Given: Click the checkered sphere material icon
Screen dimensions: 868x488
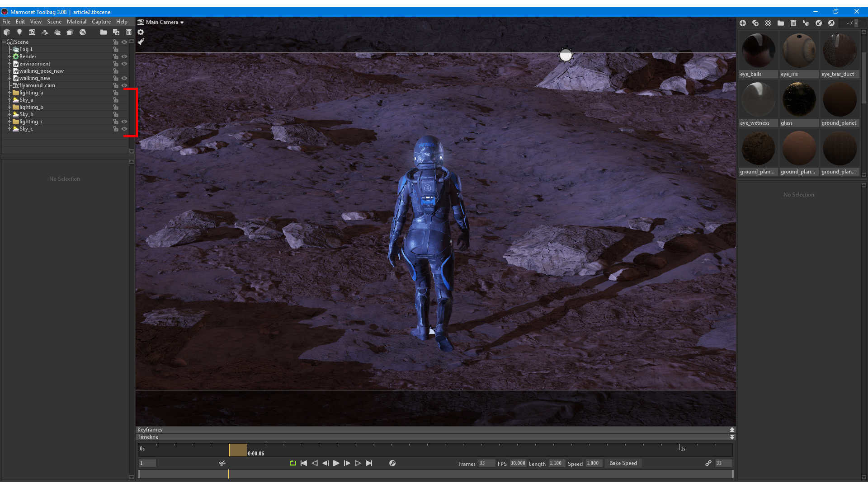Looking at the screenshot, I should [x=768, y=23].
